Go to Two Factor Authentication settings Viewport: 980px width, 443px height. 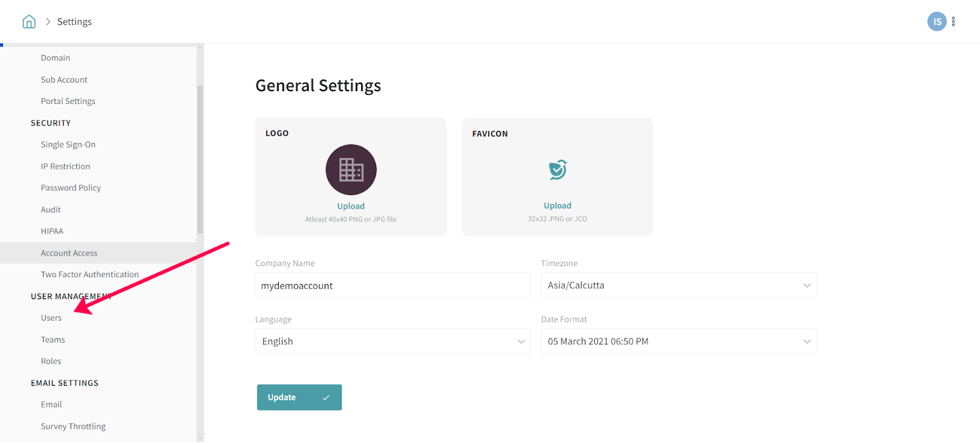pyautogui.click(x=89, y=275)
